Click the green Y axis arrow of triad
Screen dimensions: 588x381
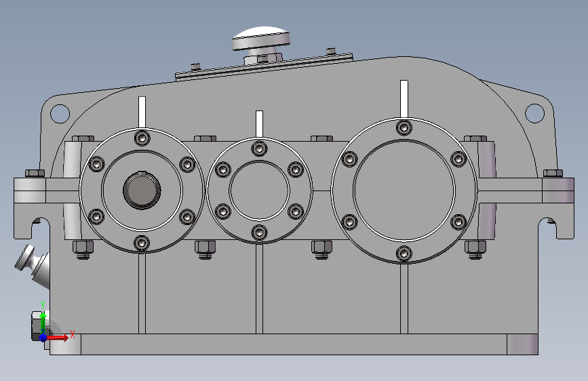pyautogui.click(x=43, y=322)
